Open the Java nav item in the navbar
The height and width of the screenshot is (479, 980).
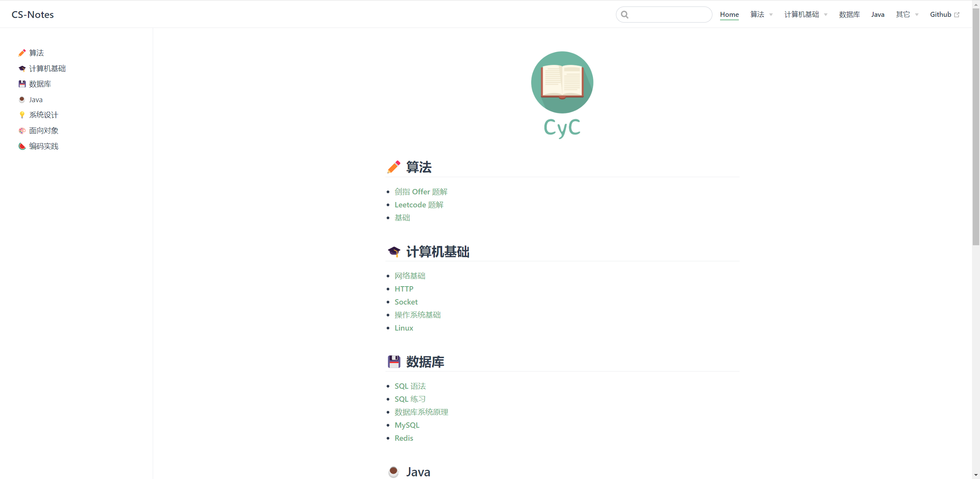tap(878, 15)
